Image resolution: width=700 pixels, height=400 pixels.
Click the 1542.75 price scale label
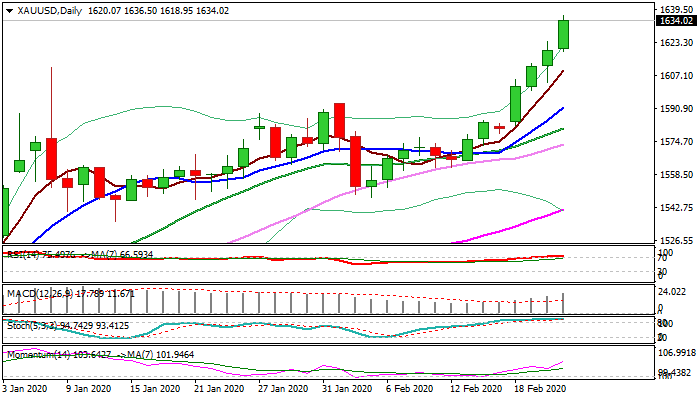click(x=676, y=208)
